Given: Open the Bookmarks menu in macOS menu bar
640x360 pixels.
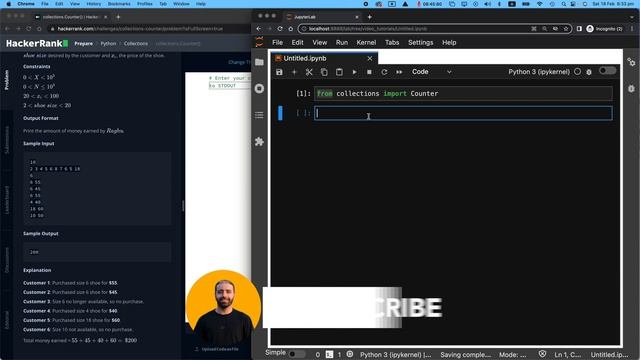Looking at the screenshot, I should coord(119,4).
